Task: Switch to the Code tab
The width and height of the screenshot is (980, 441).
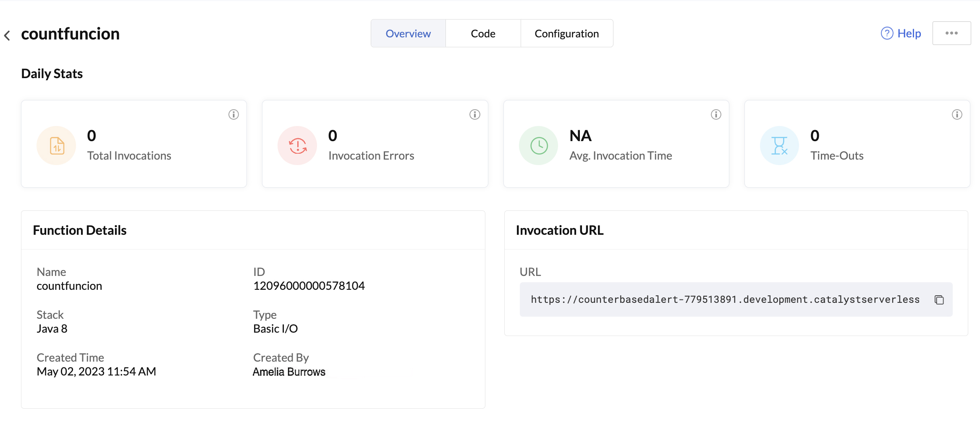Action: pos(483,34)
